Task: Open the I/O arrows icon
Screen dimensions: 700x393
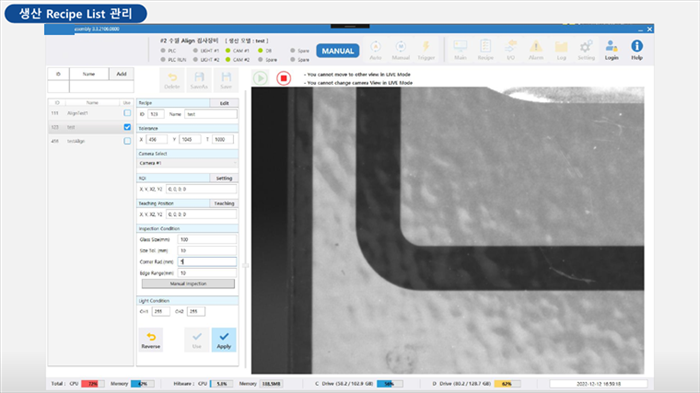Action: click(x=510, y=50)
